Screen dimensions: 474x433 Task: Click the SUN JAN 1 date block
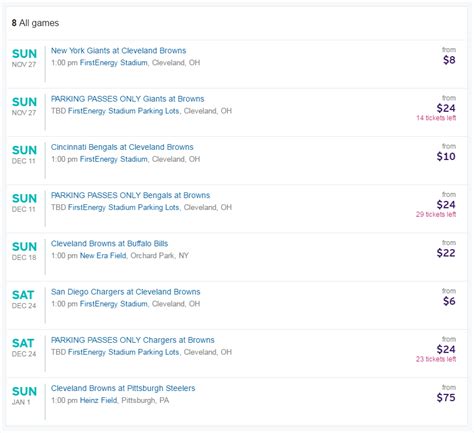[x=24, y=396]
